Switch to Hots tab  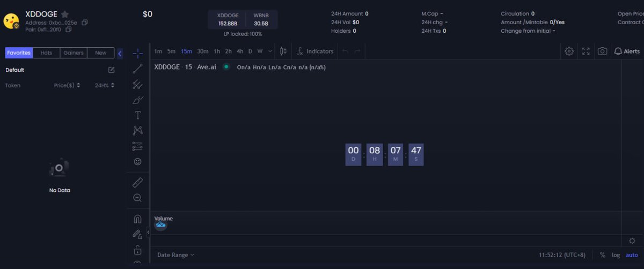coord(47,53)
